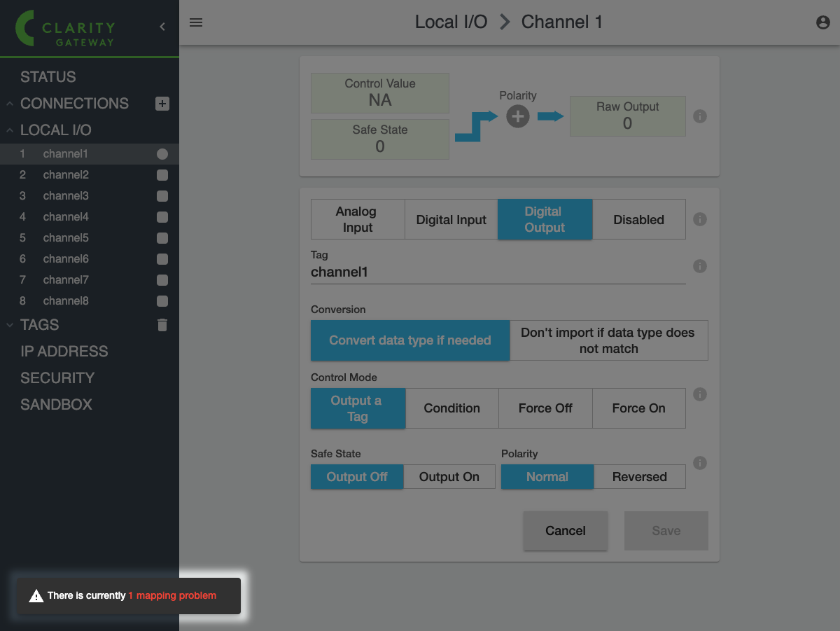Click info icon next to Control Mode
Viewport: 840px width, 631px height.
[699, 394]
